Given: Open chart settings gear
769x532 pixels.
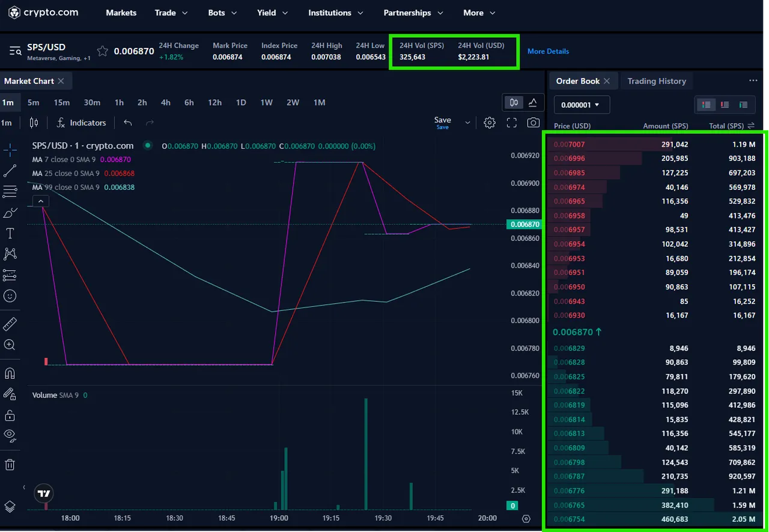Looking at the screenshot, I should (x=490, y=122).
